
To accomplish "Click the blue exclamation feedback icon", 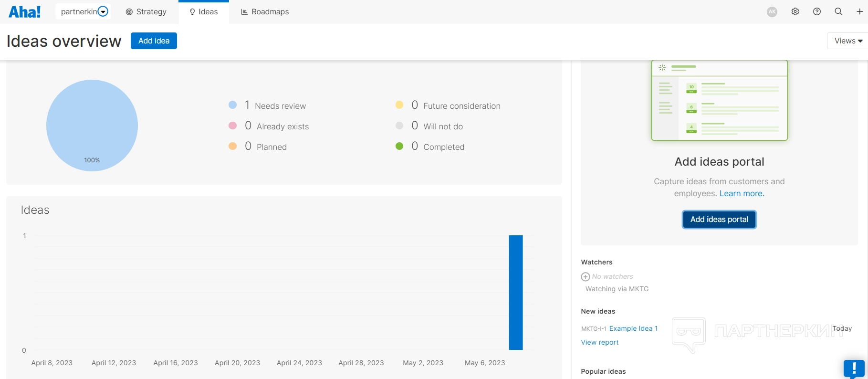I will (x=854, y=368).
